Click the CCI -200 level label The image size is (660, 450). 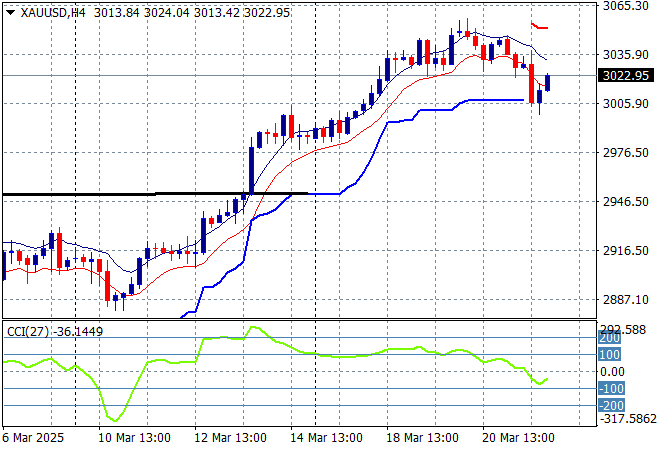coord(612,406)
